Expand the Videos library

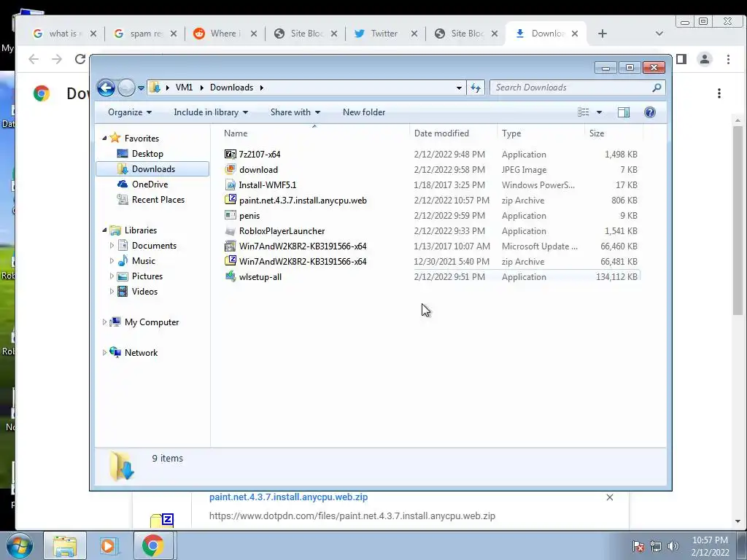point(112,292)
